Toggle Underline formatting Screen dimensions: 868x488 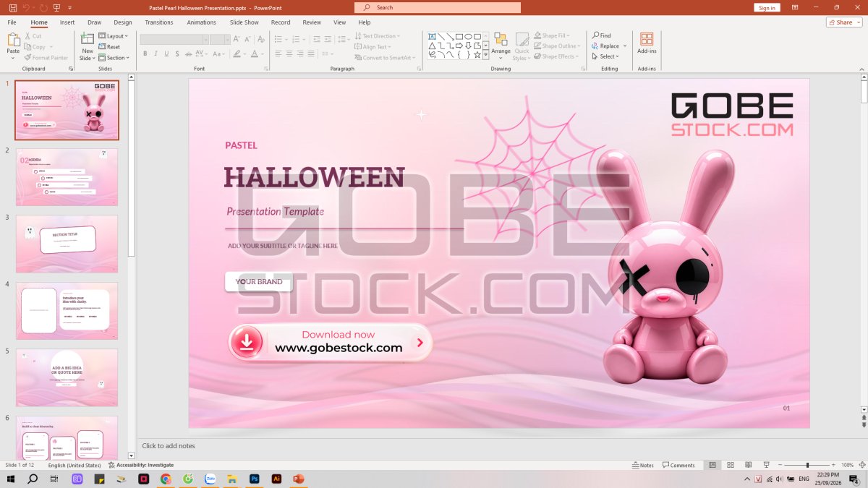(x=167, y=53)
